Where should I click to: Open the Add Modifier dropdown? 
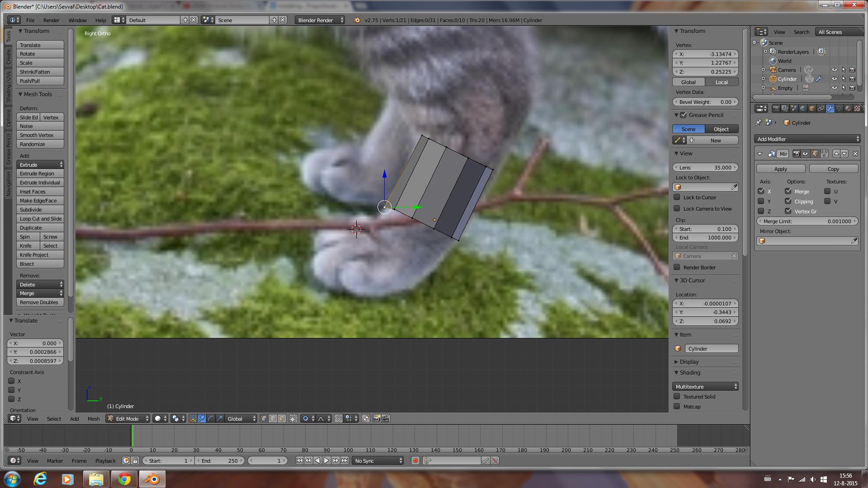tap(807, 139)
